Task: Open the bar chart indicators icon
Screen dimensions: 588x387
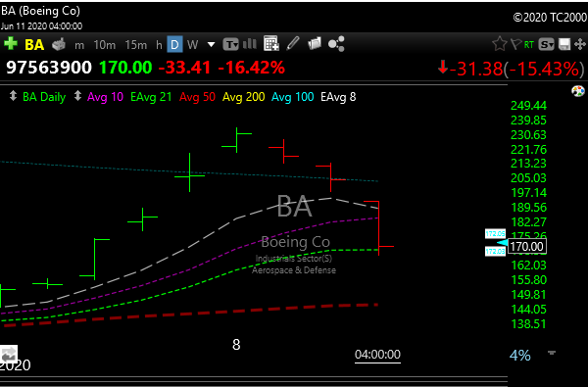Action: (249, 44)
